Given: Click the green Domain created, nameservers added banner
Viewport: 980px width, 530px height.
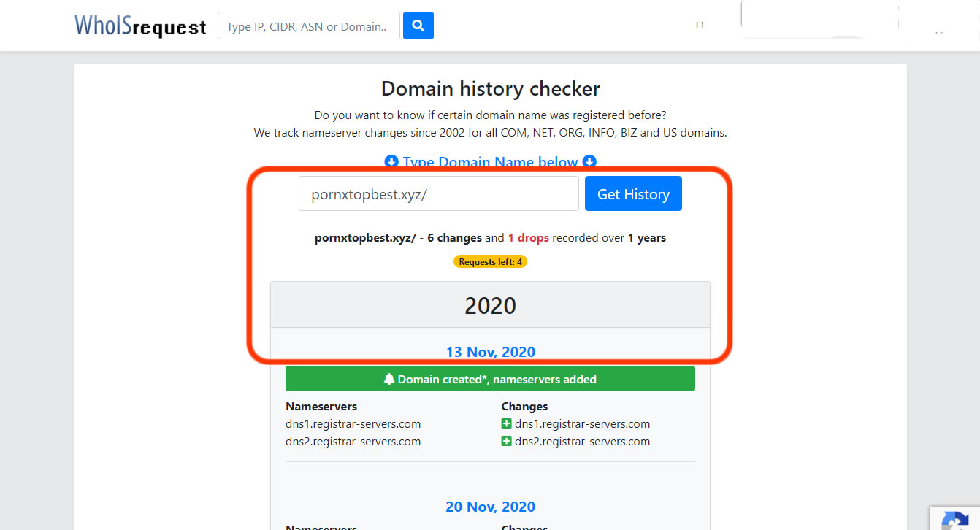Looking at the screenshot, I should [x=490, y=379].
